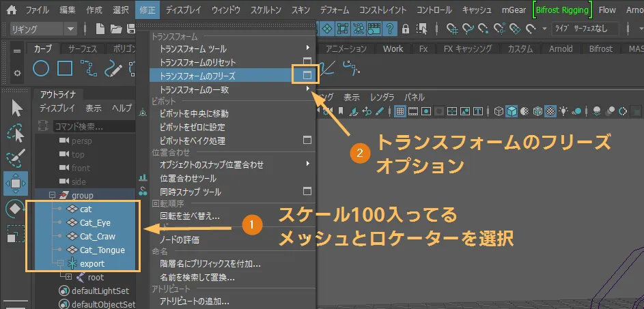
Task: Select the pencil curve tool on the shelf
Action: [x=113, y=68]
